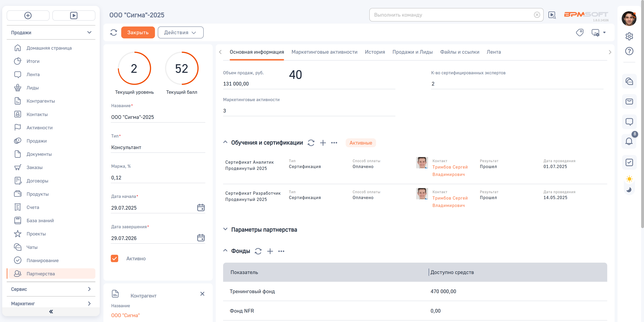Click the play icon in the sidebar header

coord(74,15)
